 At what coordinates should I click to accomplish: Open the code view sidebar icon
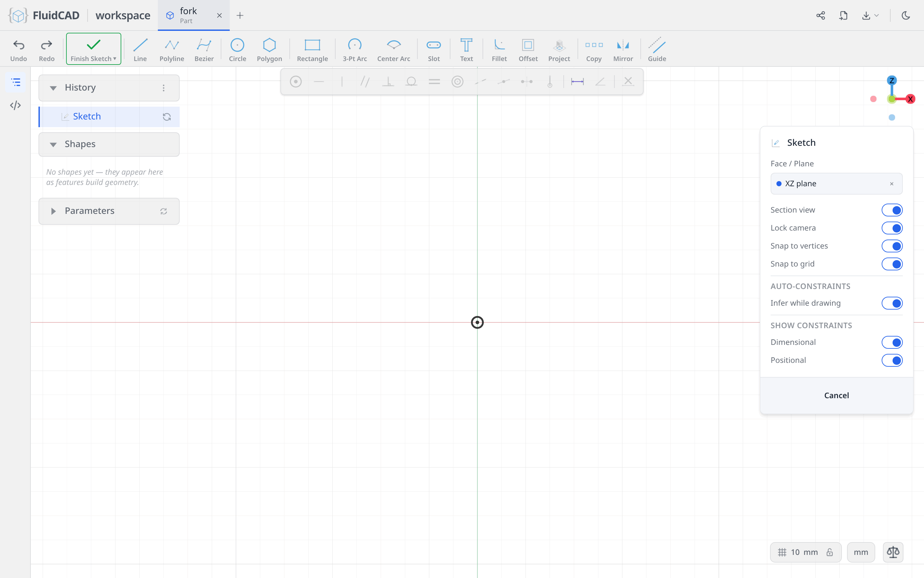(16, 106)
